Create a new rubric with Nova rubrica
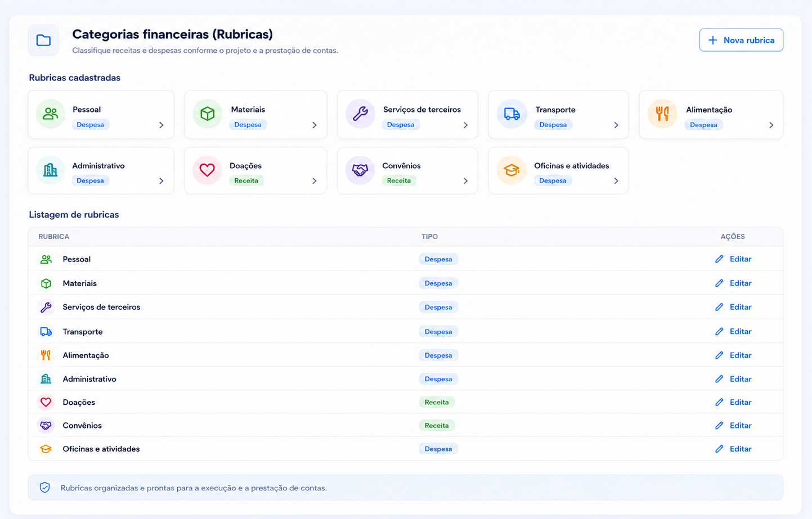This screenshot has width=812, height=519. click(741, 40)
